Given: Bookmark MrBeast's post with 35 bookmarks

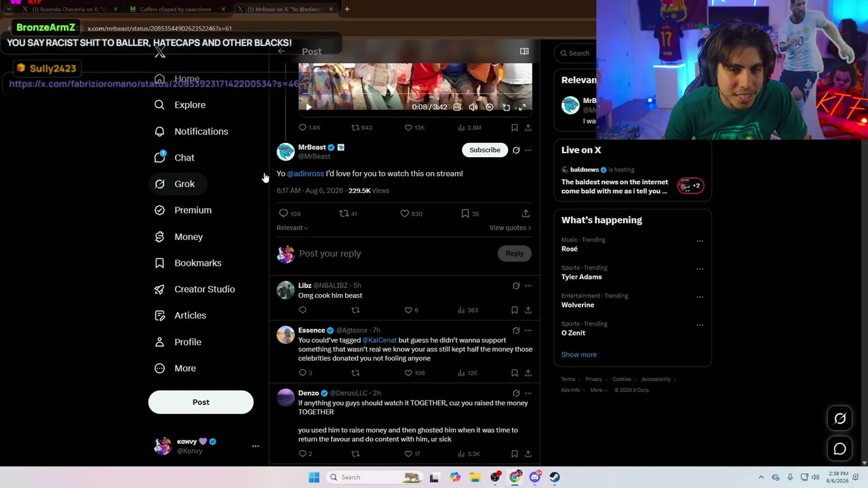Looking at the screenshot, I should point(470,213).
